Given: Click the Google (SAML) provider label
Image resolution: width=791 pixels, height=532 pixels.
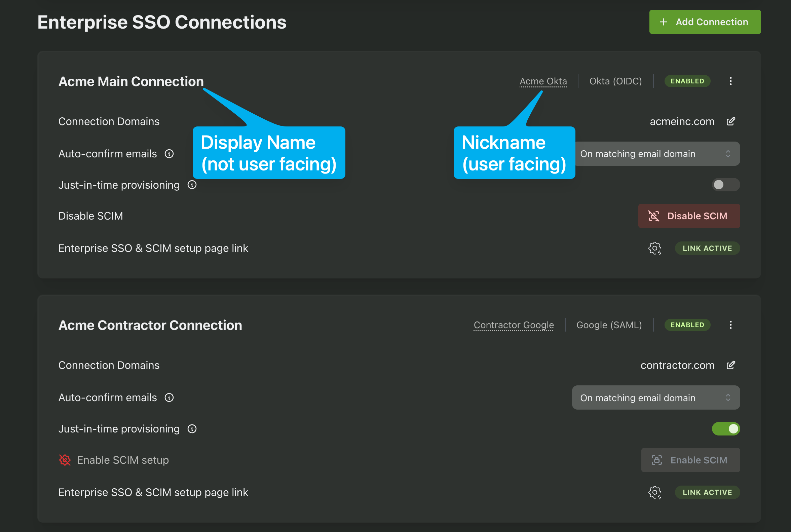Looking at the screenshot, I should 609,325.
